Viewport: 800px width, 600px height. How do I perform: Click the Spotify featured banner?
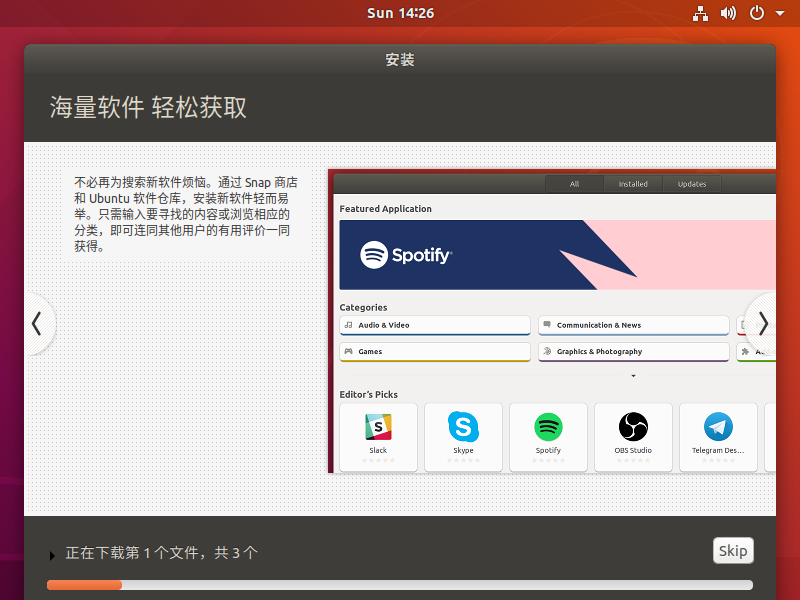pyautogui.click(x=558, y=255)
